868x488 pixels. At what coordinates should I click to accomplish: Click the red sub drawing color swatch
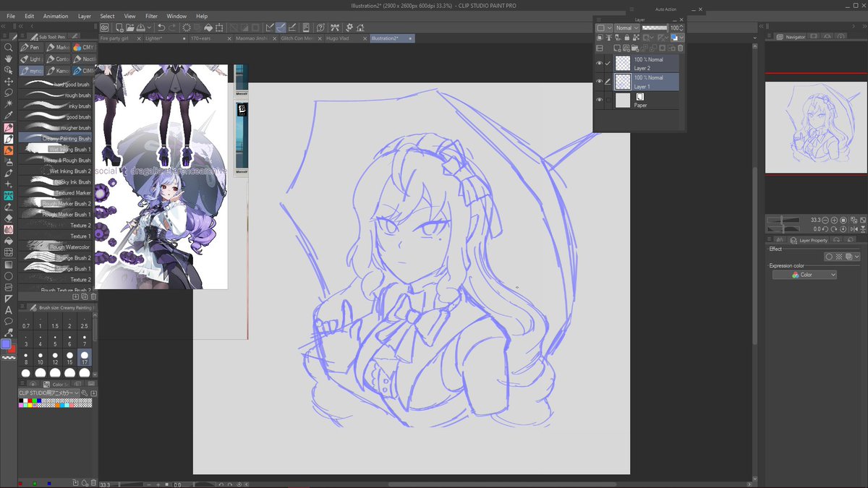12,350
